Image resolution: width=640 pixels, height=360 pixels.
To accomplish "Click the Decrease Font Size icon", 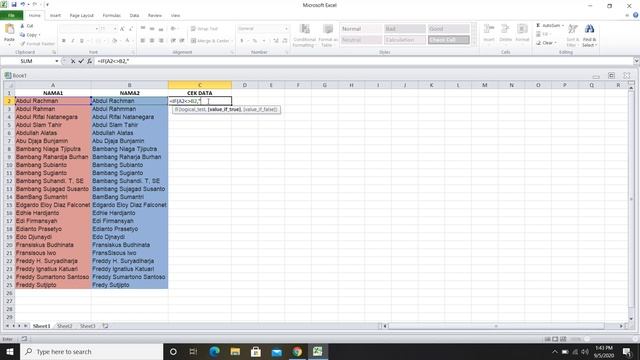I will (131, 29).
